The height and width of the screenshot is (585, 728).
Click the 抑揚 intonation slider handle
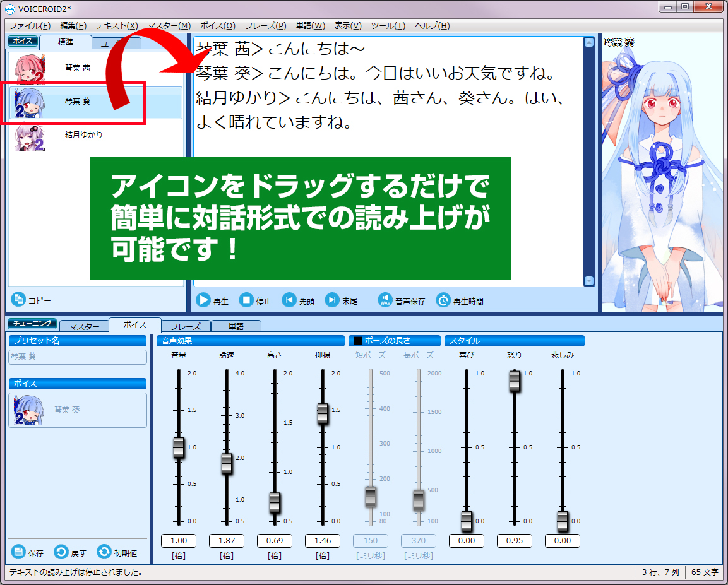(x=323, y=414)
